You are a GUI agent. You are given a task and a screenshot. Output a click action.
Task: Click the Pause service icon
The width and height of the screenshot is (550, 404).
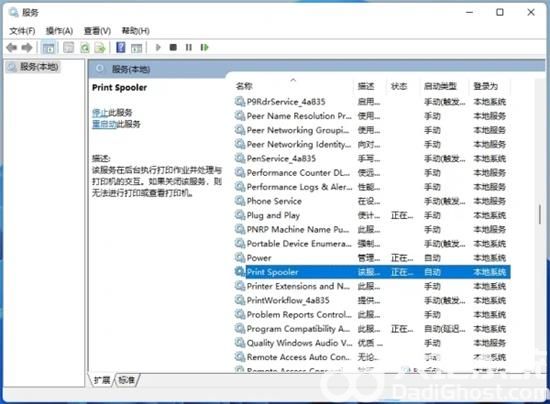click(x=189, y=47)
